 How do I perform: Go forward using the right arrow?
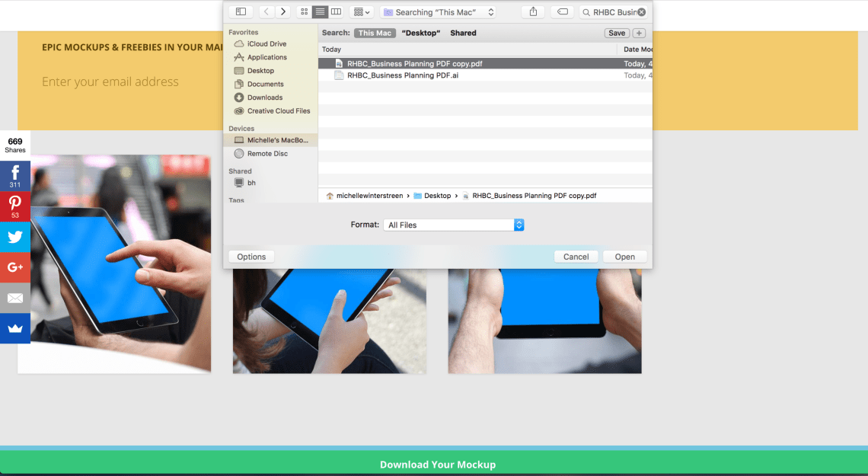(283, 12)
